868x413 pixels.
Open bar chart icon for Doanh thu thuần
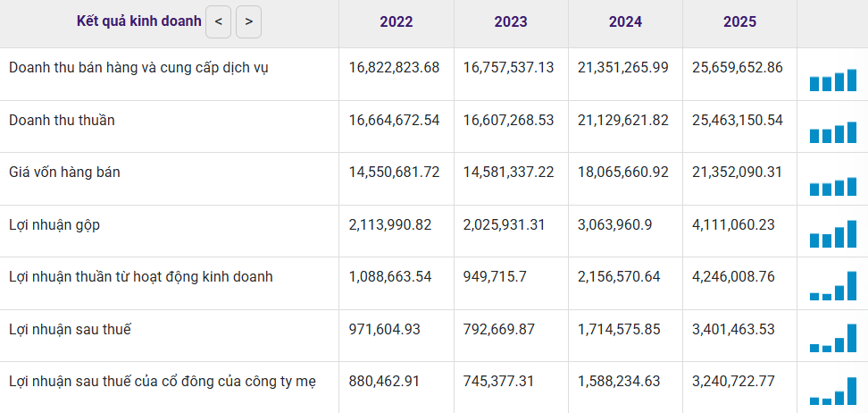(832, 132)
